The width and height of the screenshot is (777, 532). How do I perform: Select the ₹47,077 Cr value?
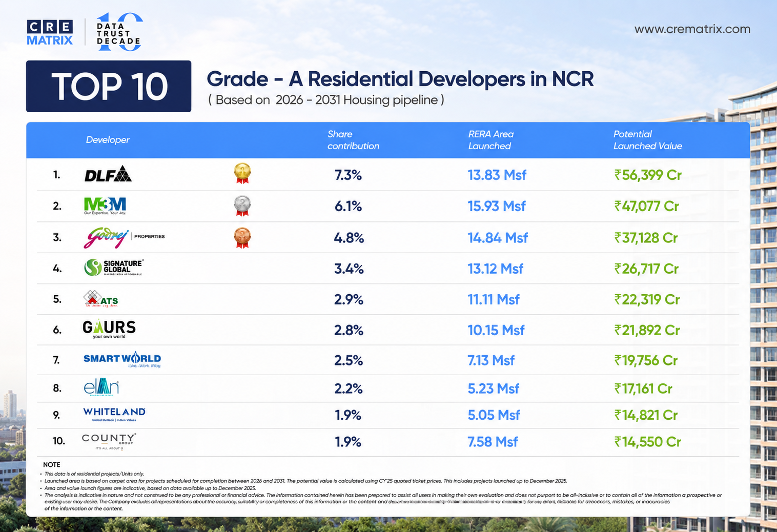[x=647, y=207]
